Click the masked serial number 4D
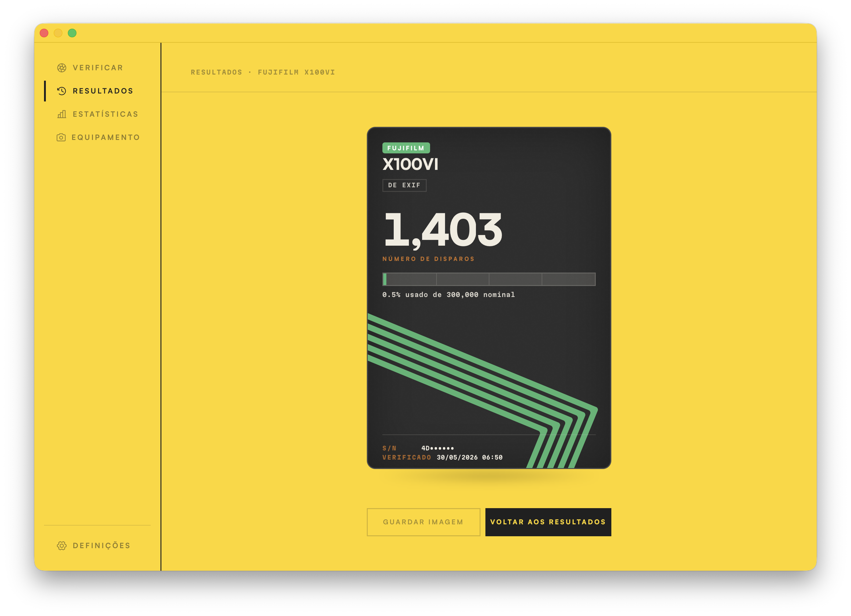This screenshot has height=616, width=851. click(437, 448)
